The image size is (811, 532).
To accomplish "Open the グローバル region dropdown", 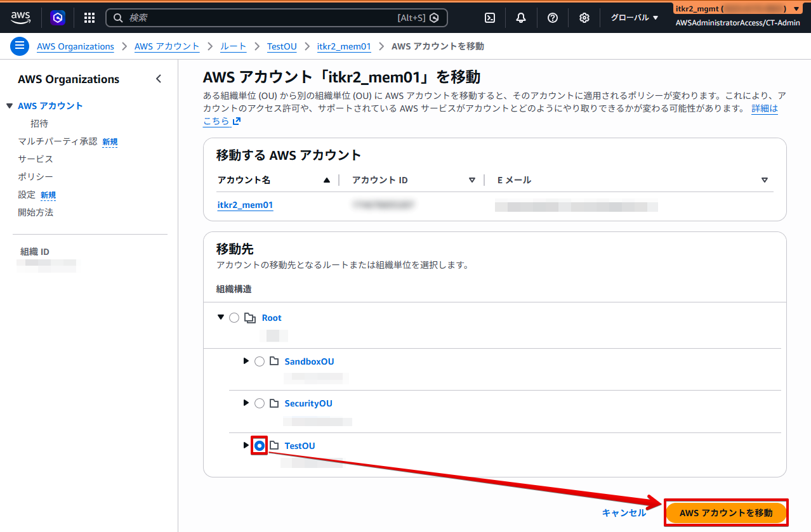I will click(635, 18).
